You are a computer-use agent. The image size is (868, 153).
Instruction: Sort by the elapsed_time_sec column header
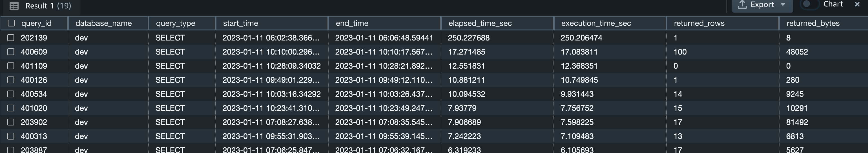pyautogui.click(x=480, y=23)
